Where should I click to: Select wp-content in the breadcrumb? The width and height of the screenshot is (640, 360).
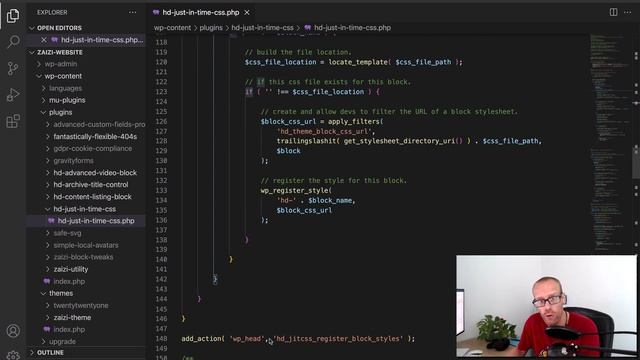point(172,28)
